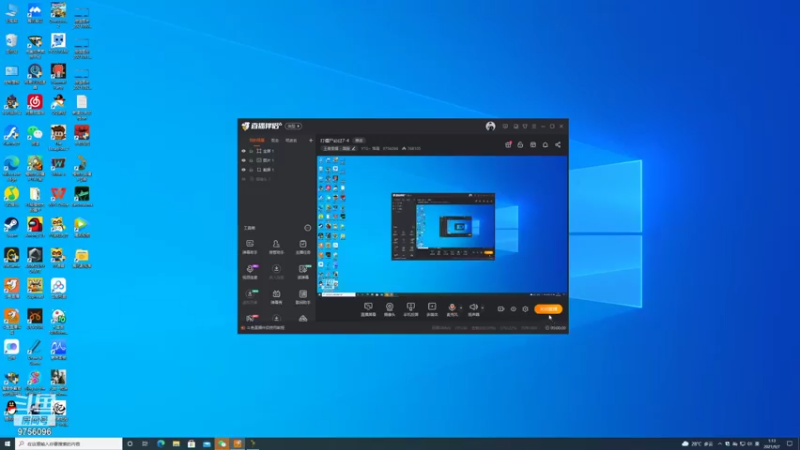Open the task checklist tool in toolbox
This screenshot has width=800, height=450.
(303, 246)
